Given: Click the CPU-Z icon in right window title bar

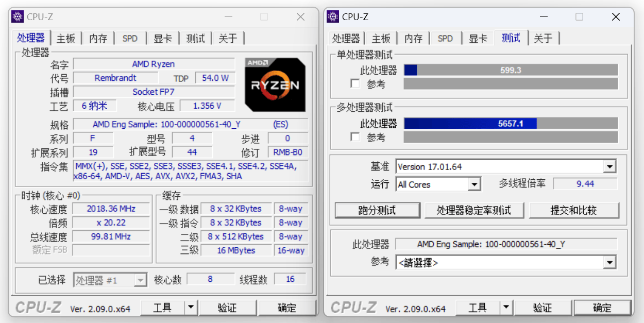Looking at the screenshot, I should click(333, 17).
